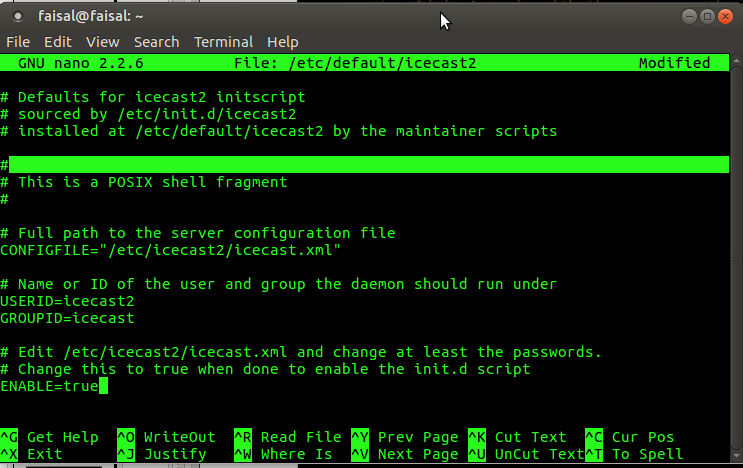This screenshot has height=468, width=743.
Task: Open the File menu
Action: pos(18,42)
